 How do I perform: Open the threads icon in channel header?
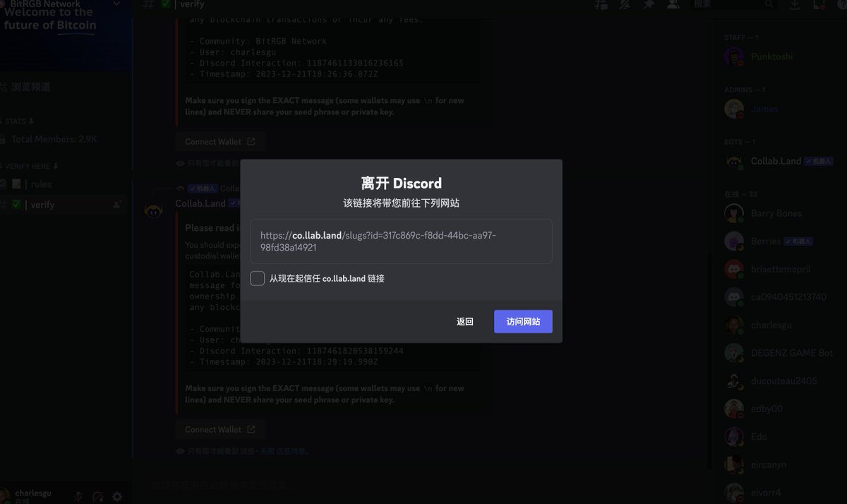coord(601,4)
